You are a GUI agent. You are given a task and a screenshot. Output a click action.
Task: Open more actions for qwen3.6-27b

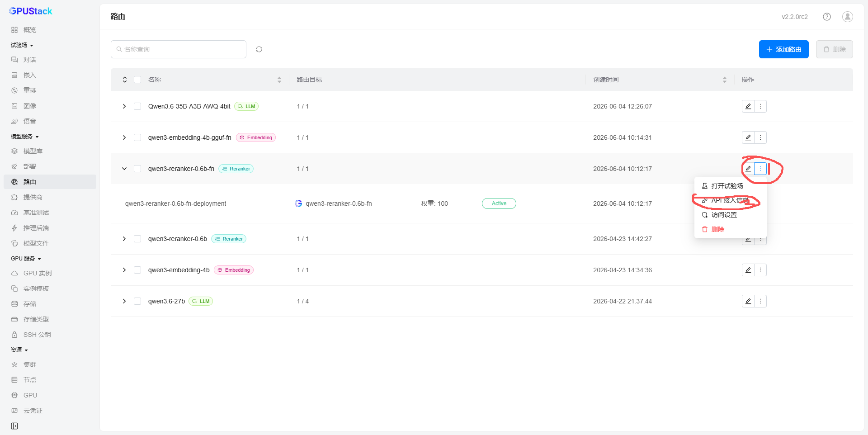coord(760,301)
